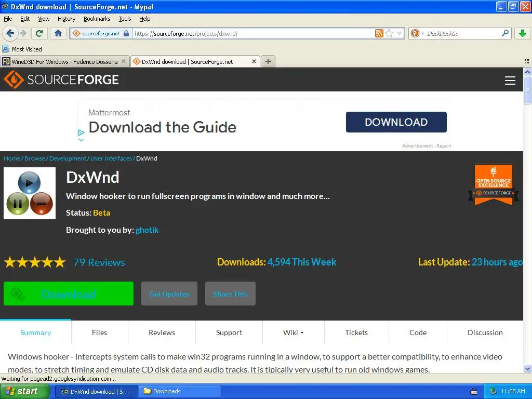Open the Tools menu
Screen dimensions: 532x399
tap(125, 19)
